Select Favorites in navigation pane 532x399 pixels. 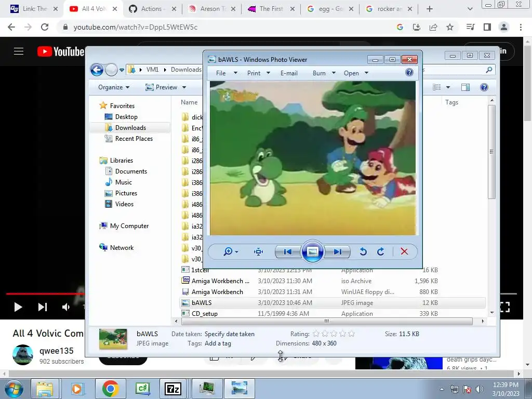click(x=117, y=106)
